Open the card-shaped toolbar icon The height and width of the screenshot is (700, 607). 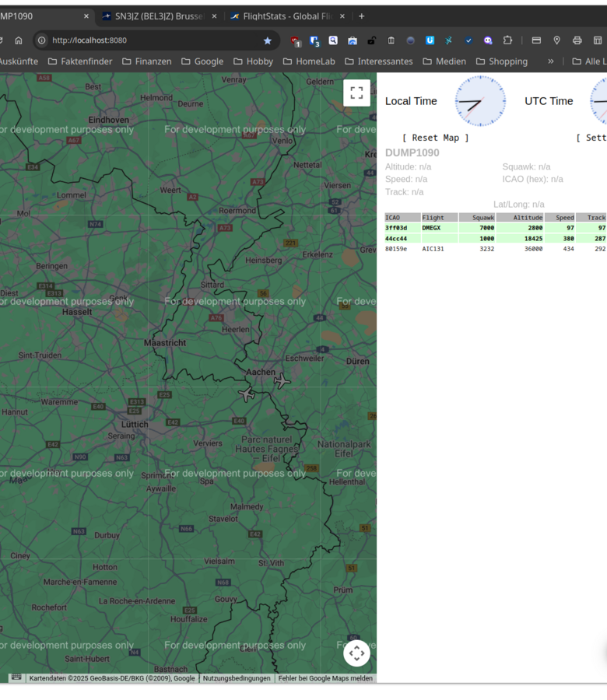(536, 40)
